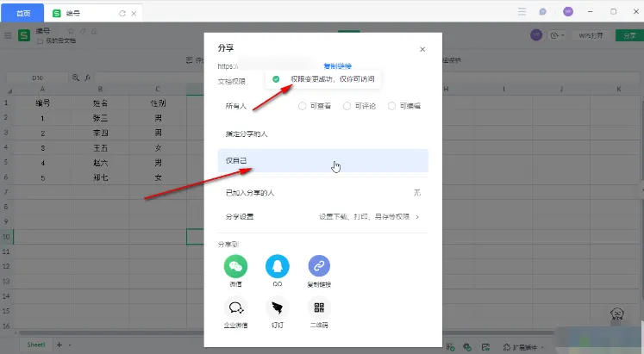Image resolution: width=644 pixels, height=354 pixels.
Task: Click the D10 name box
Action: click(37, 78)
